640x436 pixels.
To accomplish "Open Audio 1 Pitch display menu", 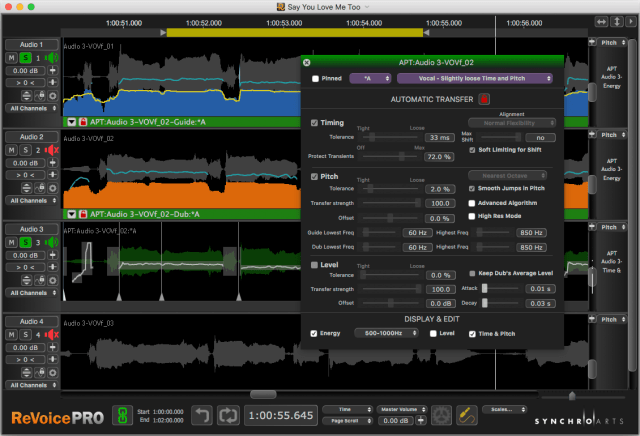I will [612, 42].
